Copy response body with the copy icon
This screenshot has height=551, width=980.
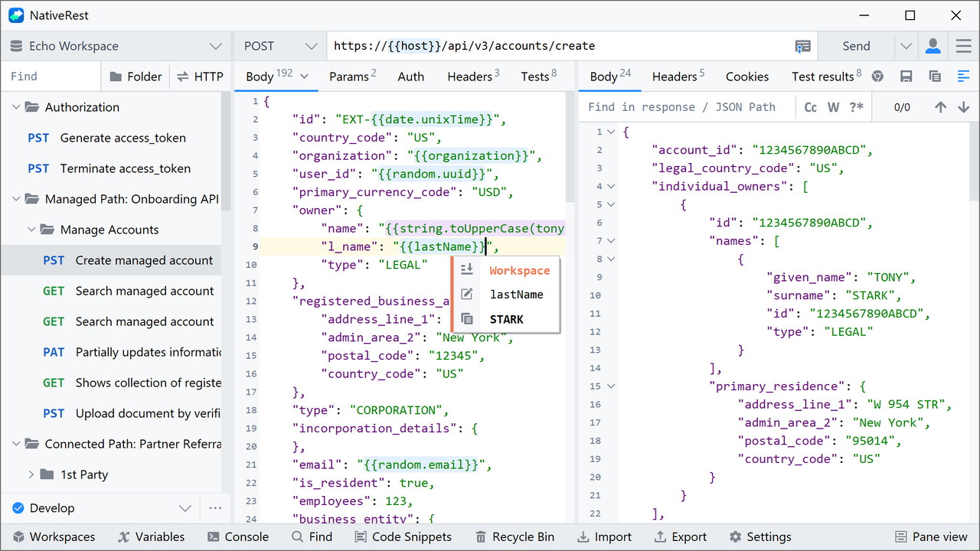tap(935, 77)
